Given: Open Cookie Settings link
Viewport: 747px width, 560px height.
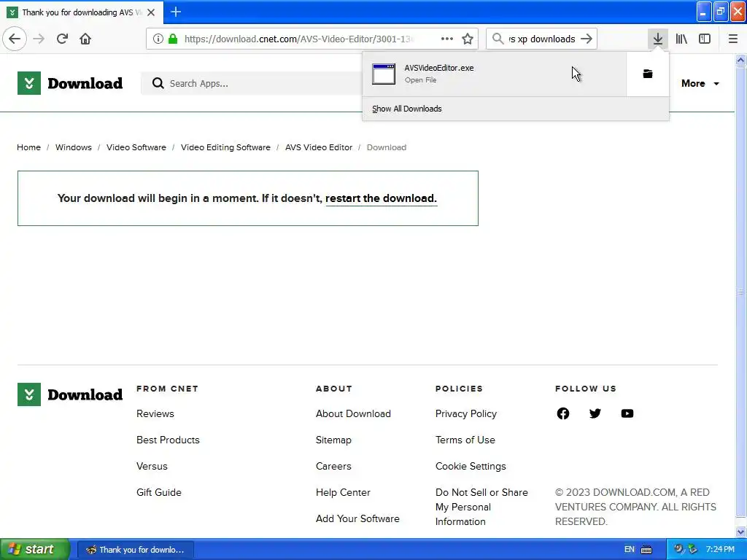Looking at the screenshot, I should [471, 466].
